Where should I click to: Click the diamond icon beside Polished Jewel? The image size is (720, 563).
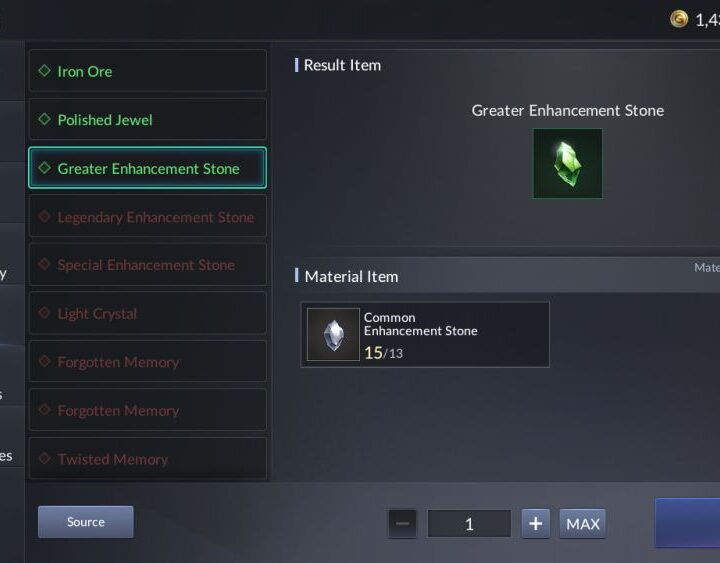(x=45, y=119)
